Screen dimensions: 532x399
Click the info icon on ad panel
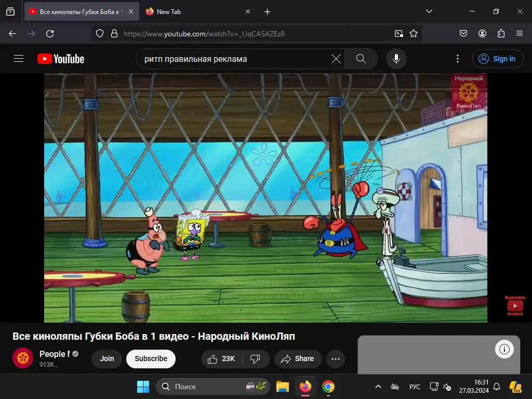[x=504, y=349]
